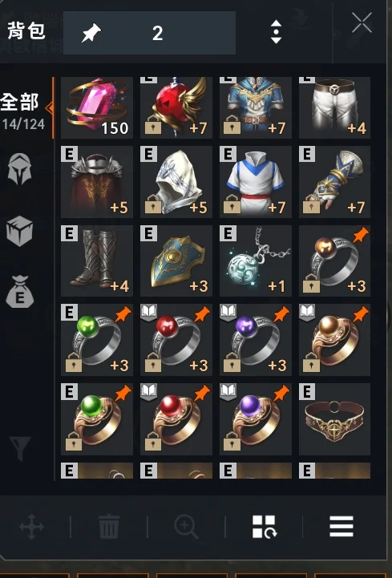Open bag 2 selector field
This screenshot has width=392, height=578.
point(149,33)
